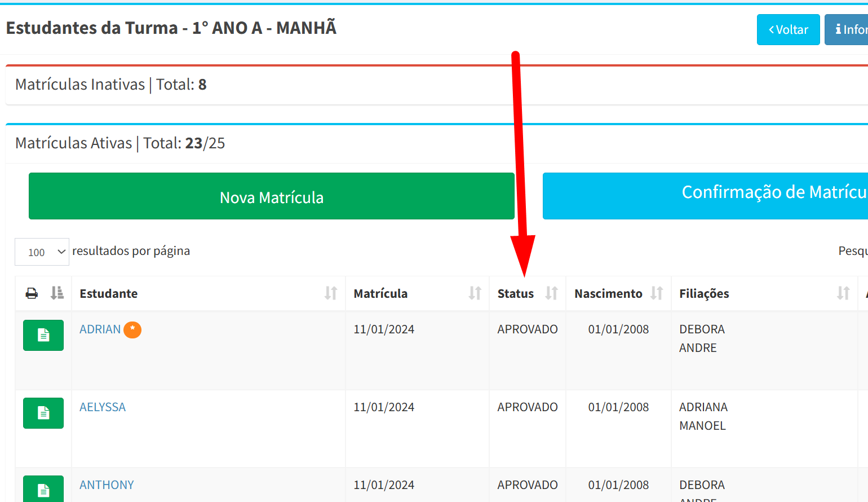868x502 pixels.
Task: Click the print icon in table header
Action: click(x=32, y=293)
